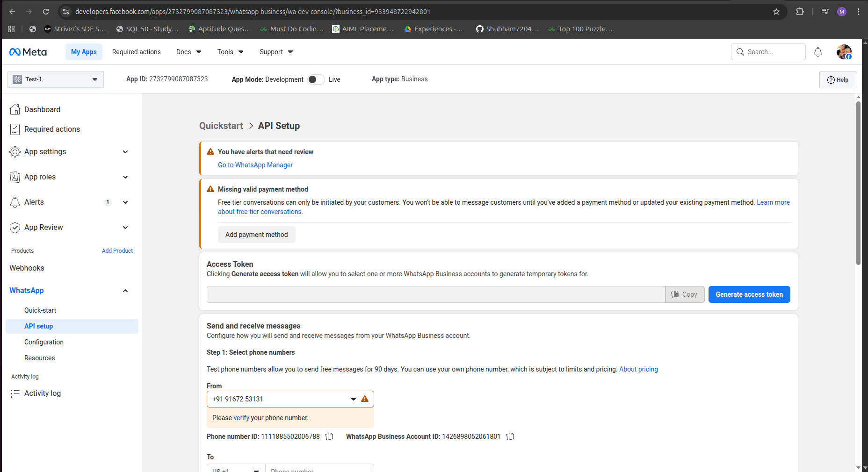Screen dimensions: 868x472
Task: Select API setup in the sidebar
Action: (72, 326)
